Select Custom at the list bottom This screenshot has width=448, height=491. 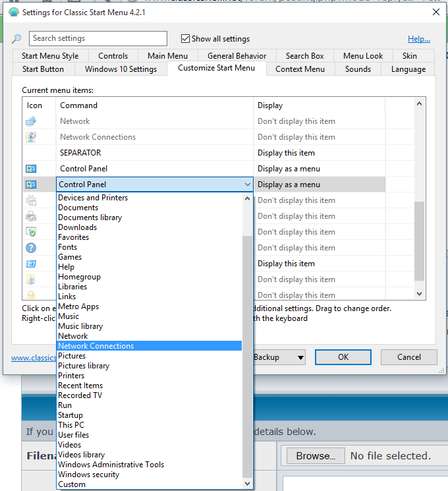72,484
